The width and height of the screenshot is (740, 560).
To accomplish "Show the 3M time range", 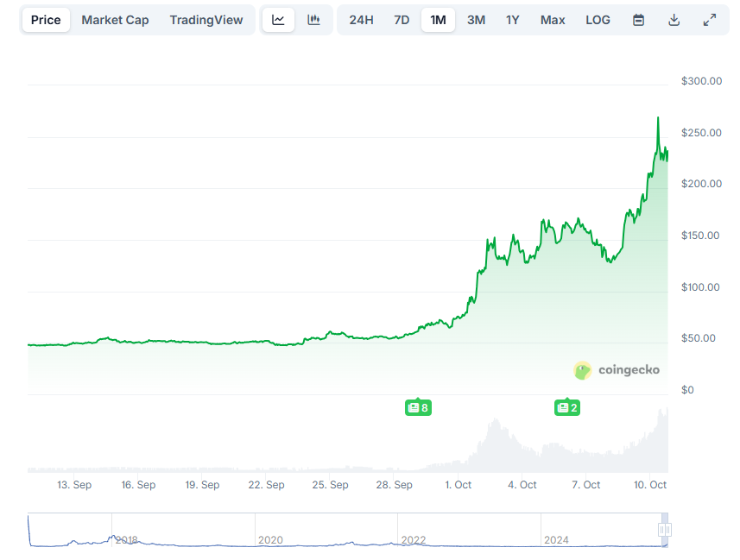I will (x=476, y=20).
